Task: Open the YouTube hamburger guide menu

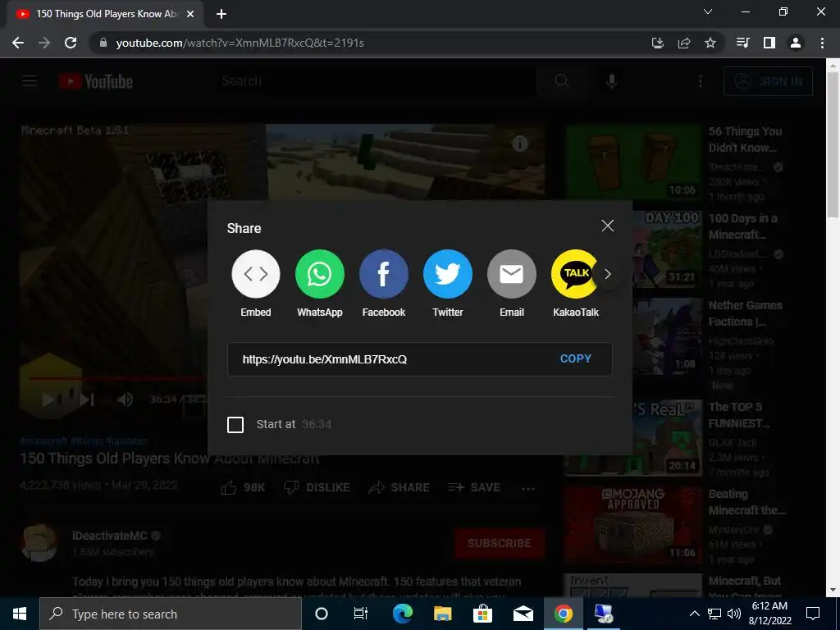Action: 30,81
